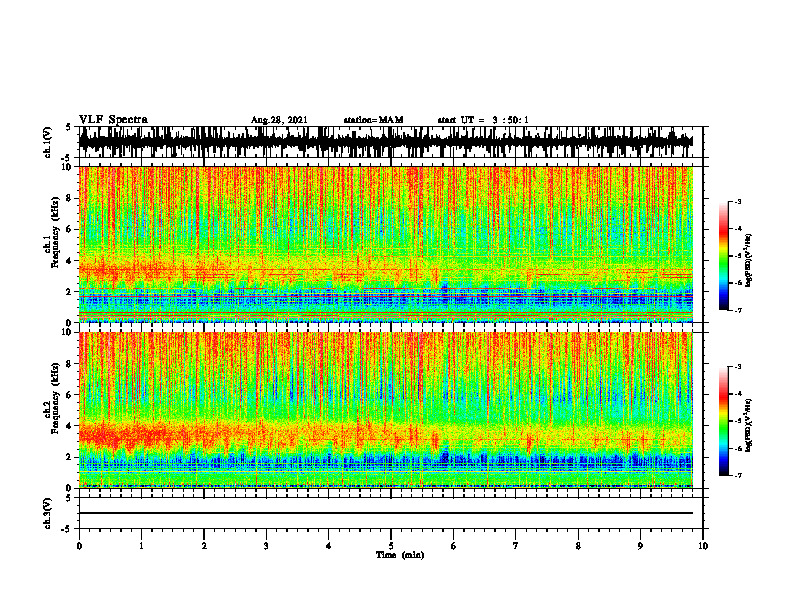Click the 'ch.1(V)' axis label
This screenshot has width=792, height=612.
coord(48,142)
